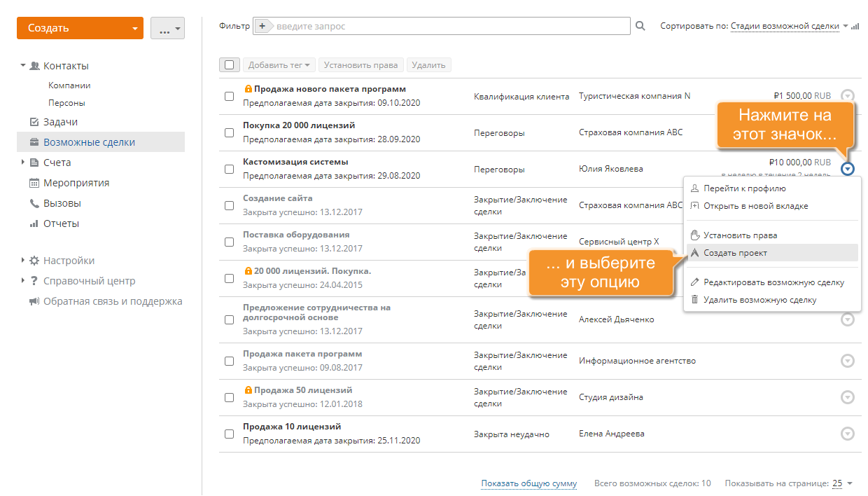Click the Contacts people icon in sidebar

tap(34, 66)
